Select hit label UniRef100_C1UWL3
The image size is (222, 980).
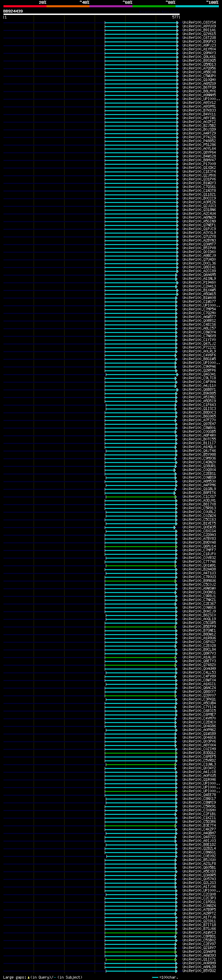pos(199,764)
